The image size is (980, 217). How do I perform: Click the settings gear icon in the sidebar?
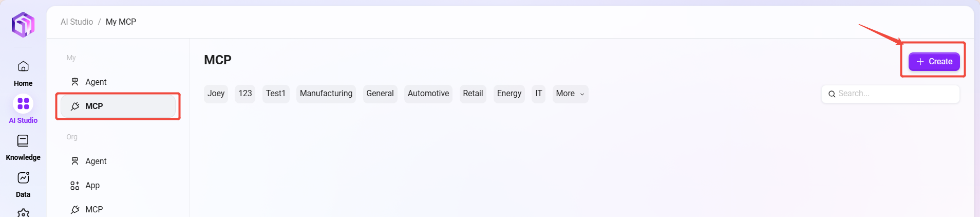coord(23,213)
